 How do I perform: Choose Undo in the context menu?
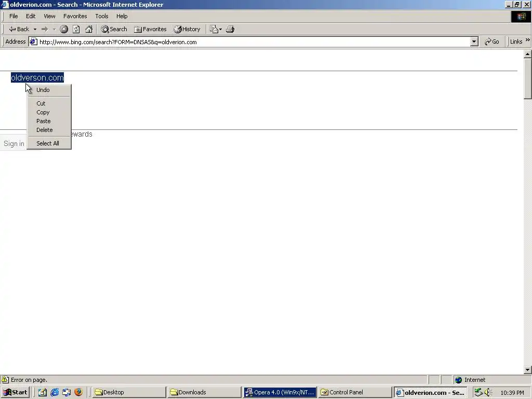click(x=43, y=90)
